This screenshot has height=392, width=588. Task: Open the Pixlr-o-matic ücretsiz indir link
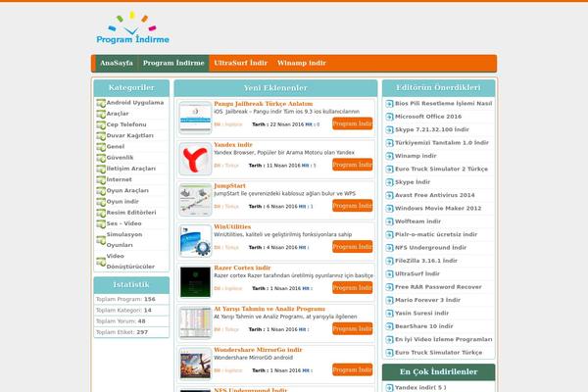[x=436, y=234]
